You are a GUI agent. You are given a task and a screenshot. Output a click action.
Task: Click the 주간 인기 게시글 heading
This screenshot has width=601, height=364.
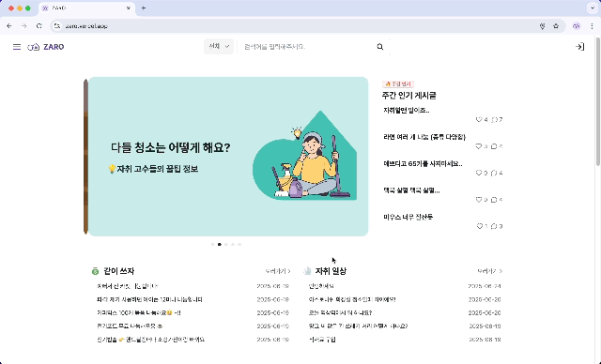tap(409, 96)
